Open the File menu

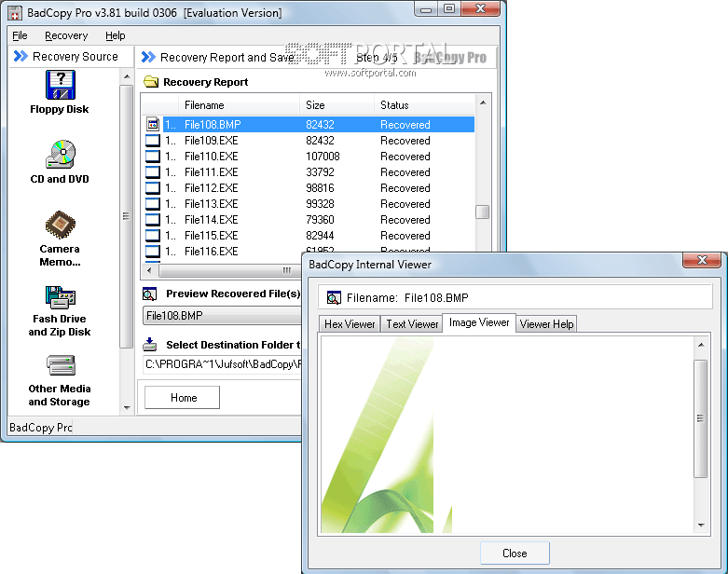(20, 35)
